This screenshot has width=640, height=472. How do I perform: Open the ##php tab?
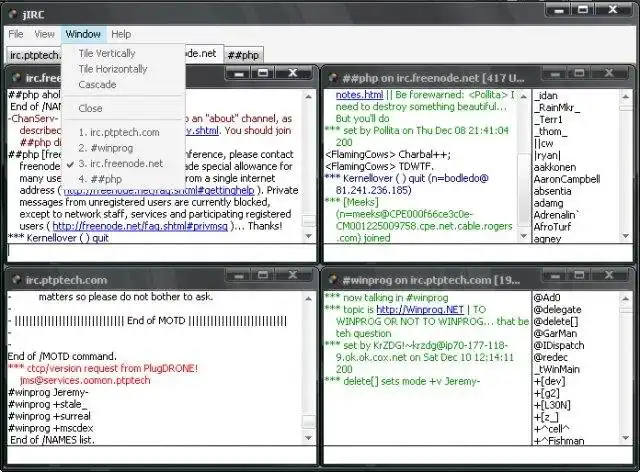coord(243,55)
